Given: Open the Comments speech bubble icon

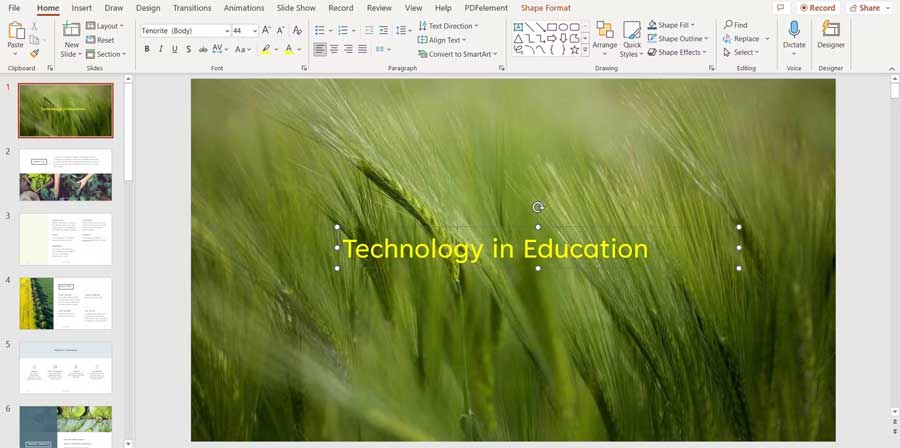Looking at the screenshot, I should pyautogui.click(x=781, y=8).
